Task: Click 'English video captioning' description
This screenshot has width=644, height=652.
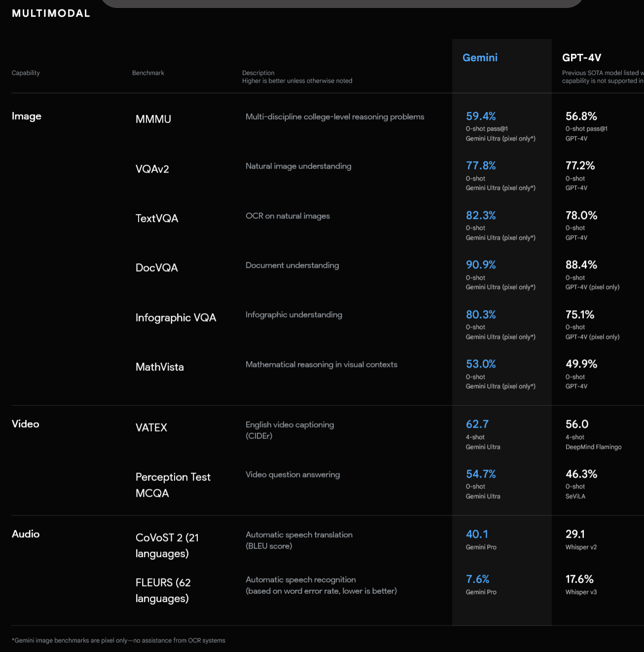Action: point(290,425)
